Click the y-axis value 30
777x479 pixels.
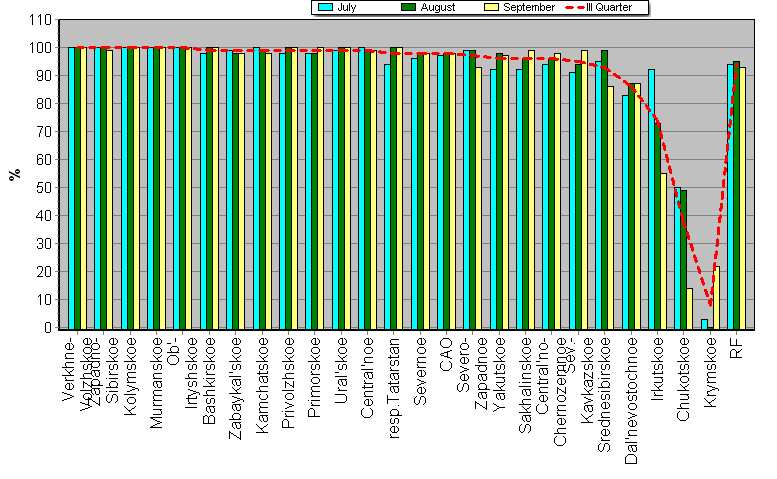(44, 244)
